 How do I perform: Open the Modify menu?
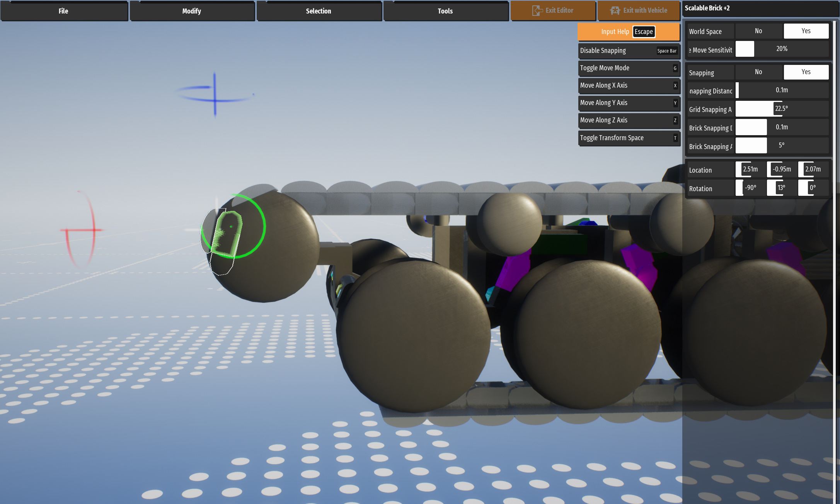point(192,11)
